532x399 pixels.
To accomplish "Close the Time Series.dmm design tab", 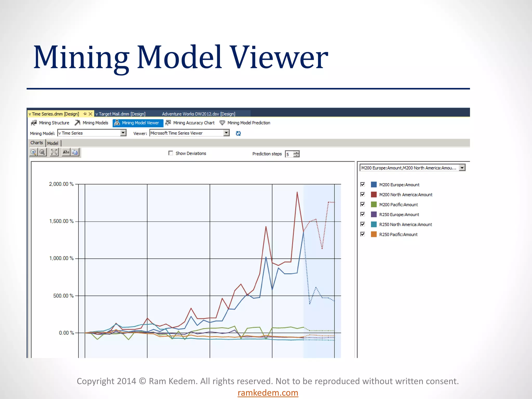I will pyautogui.click(x=90, y=114).
